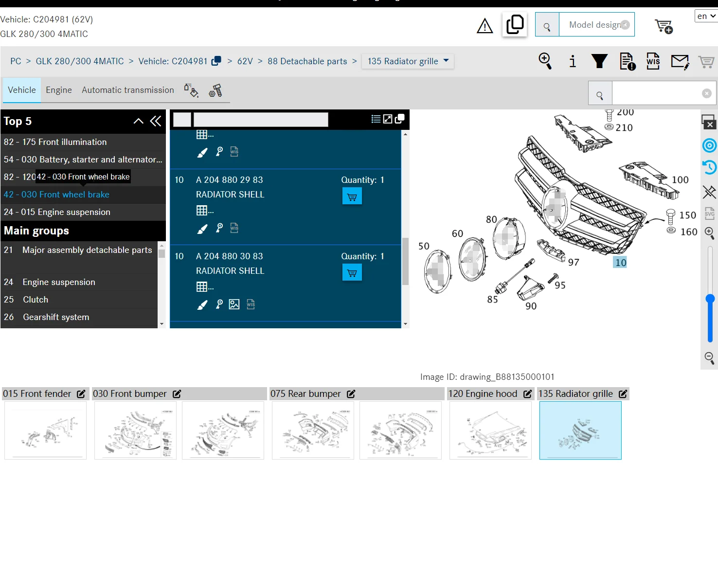This screenshot has width=718, height=588.
Task: Switch to the Vehicle tab
Action: [22, 90]
